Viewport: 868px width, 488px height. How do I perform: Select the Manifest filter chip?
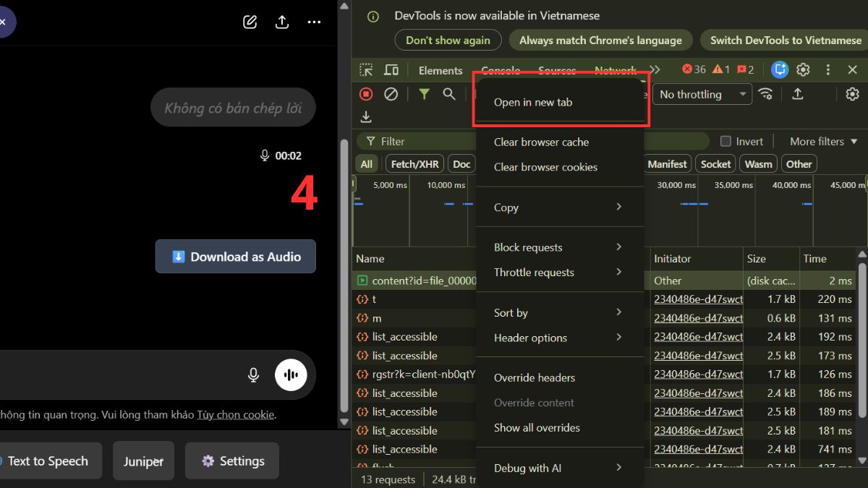pos(667,164)
